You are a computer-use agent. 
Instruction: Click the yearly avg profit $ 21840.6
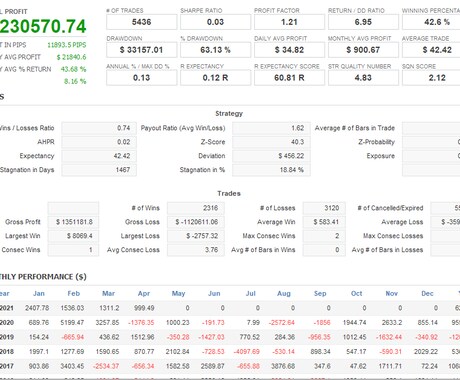(71, 57)
